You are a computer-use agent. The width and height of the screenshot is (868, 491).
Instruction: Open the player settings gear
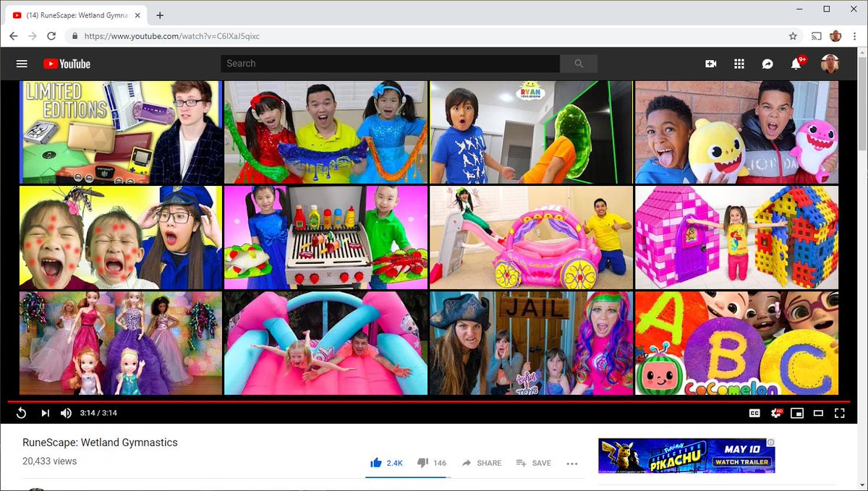(776, 413)
